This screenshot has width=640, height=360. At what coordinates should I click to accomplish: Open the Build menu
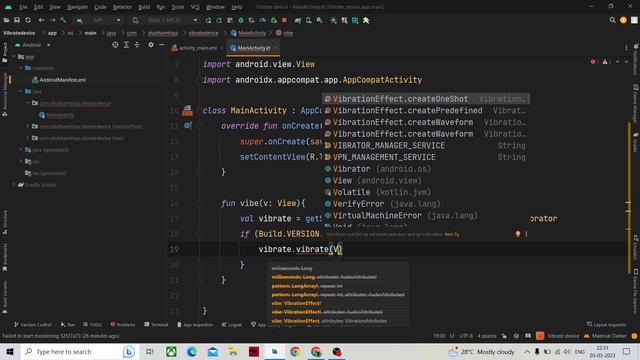pos(144,7)
